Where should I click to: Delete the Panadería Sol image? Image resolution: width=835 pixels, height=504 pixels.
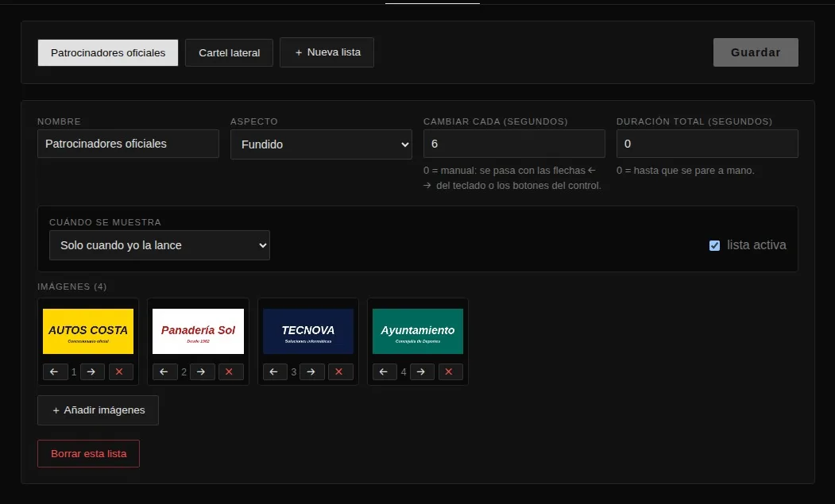tap(230, 371)
